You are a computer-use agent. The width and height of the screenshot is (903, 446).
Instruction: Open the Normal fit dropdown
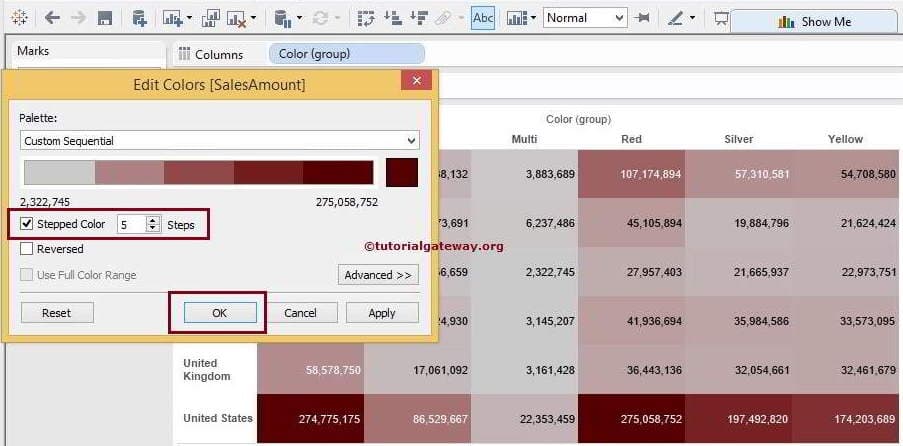[x=585, y=18]
